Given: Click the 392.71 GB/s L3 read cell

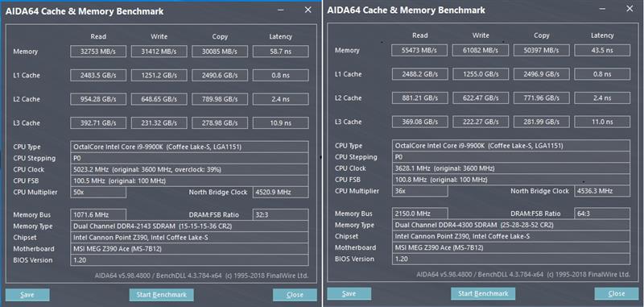Looking at the screenshot, I should coord(98,123).
